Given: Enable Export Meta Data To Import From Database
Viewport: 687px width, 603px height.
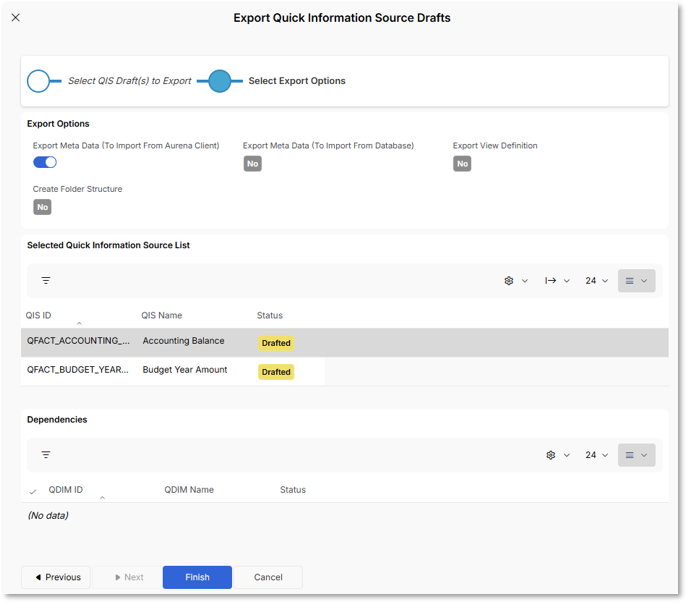Looking at the screenshot, I should [x=253, y=164].
